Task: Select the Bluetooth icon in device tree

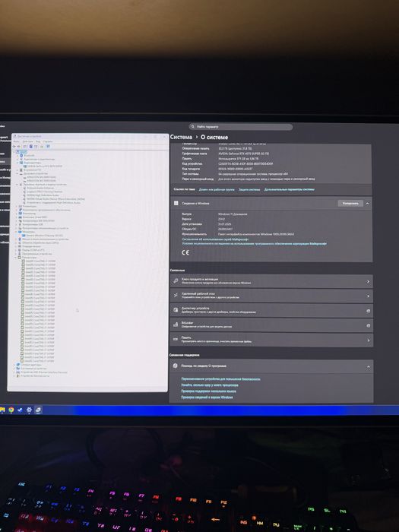Action: 21,155
